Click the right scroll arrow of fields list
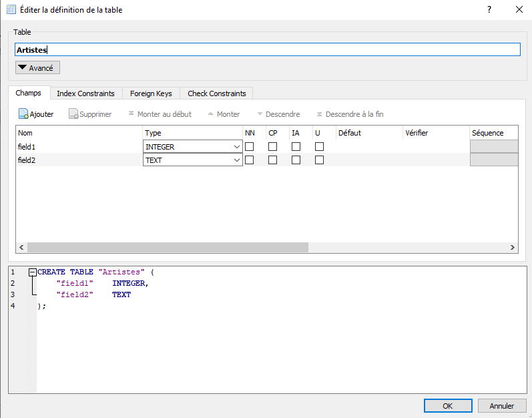Screen dimensions: 532x418 513,247
